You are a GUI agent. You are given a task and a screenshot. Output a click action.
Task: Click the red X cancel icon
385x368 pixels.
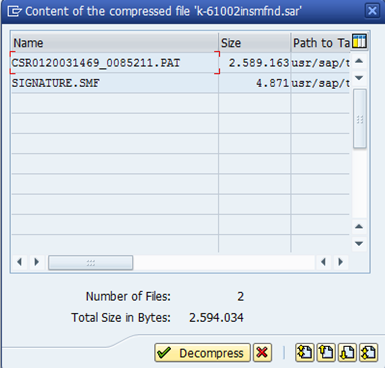click(262, 353)
